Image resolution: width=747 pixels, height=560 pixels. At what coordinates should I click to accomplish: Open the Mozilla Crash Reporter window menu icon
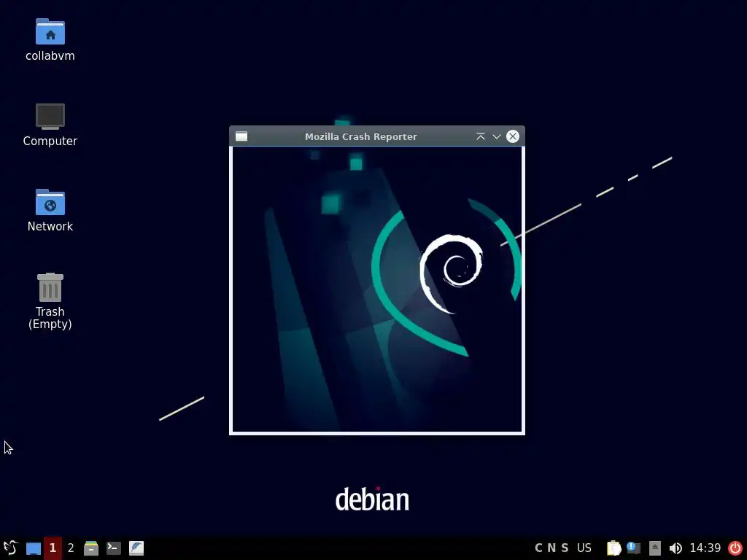coord(241,136)
